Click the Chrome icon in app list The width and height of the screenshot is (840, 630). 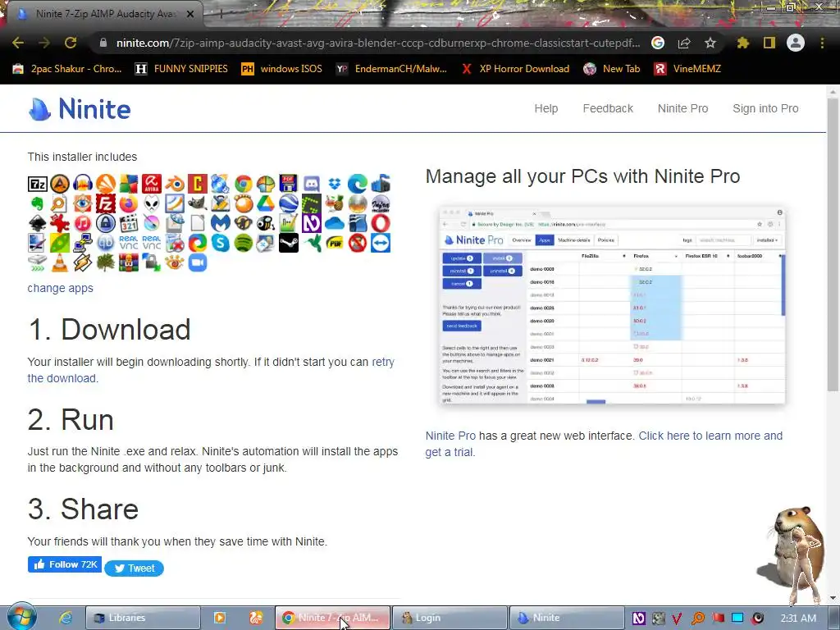click(243, 185)
